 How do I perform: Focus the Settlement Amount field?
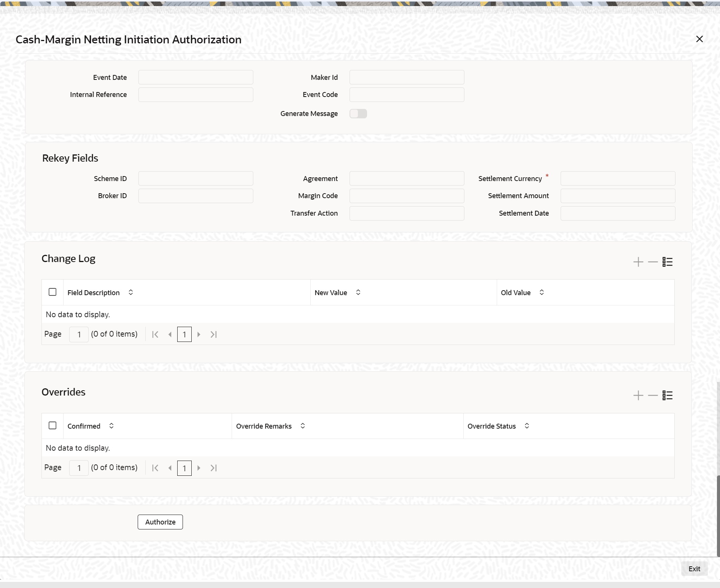pyautogui.click(x=618, y=196)
